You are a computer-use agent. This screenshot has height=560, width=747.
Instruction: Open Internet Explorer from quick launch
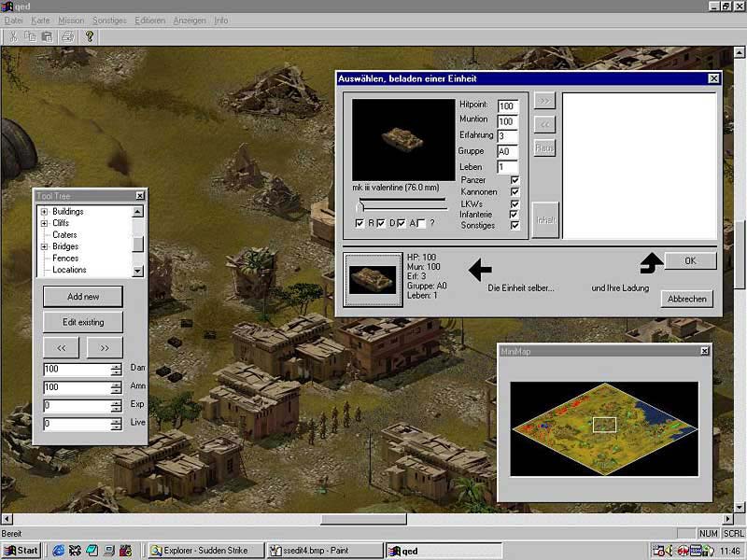coord(59,551)
